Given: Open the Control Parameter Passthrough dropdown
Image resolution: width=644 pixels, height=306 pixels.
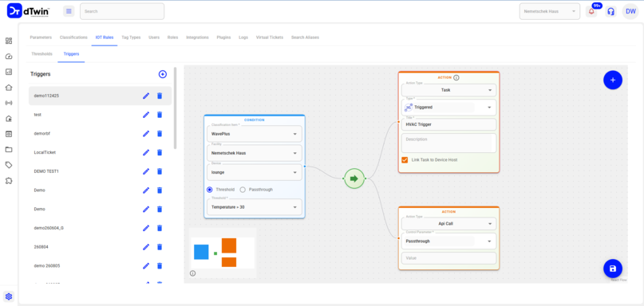Looking at the screenshot, I should click(x=448, y=241).
